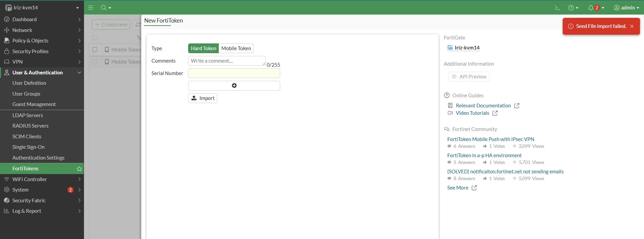Click the System badge showing 2

coord(71,190)
